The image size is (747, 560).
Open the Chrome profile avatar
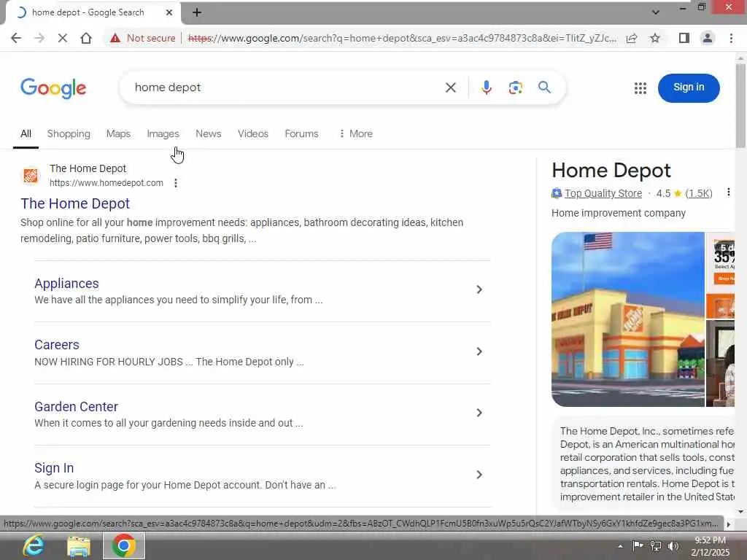tap(708, 38)
